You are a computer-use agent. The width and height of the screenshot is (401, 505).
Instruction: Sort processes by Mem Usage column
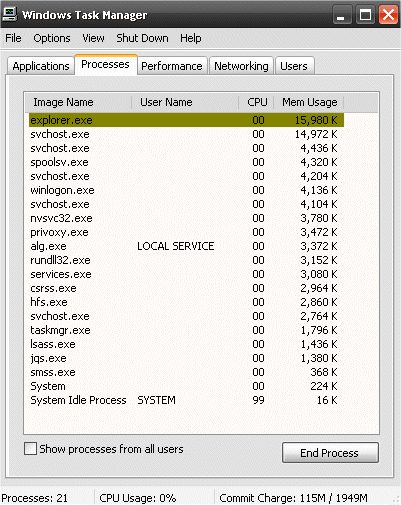(309, 102)
